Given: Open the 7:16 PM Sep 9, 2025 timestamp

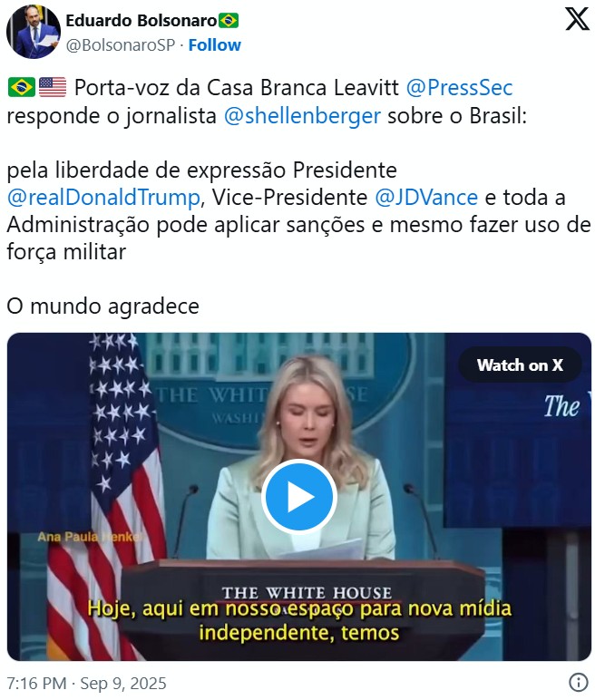Looking at the screenshot, I should tap(87, 683).
